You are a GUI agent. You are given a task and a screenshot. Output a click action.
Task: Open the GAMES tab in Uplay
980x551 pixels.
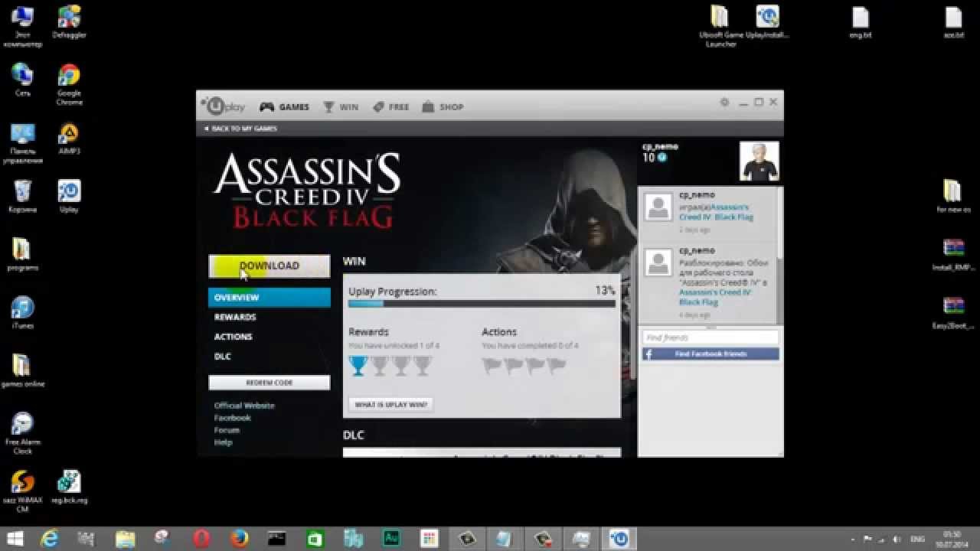point(285,107)
